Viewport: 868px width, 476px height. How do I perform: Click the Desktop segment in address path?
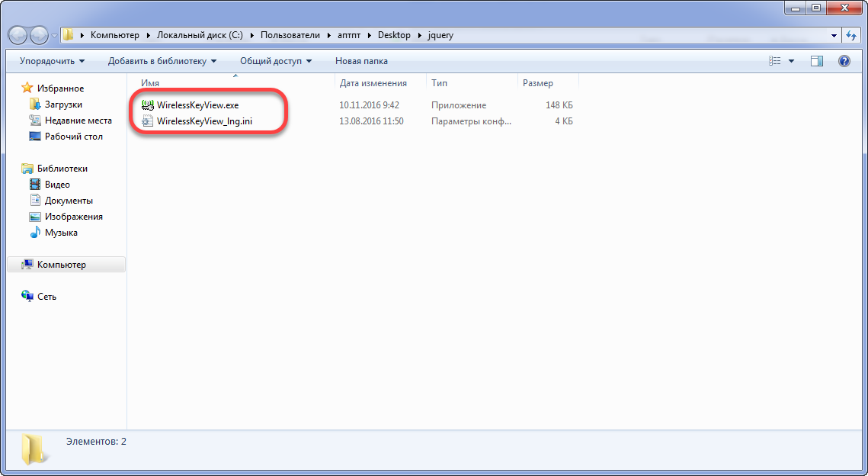[394, 35]
